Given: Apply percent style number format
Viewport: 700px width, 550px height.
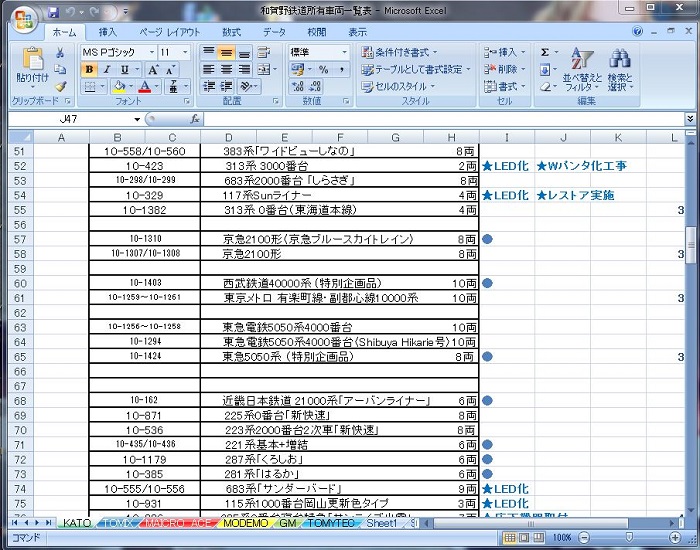Looking at the screenshot, I should click(324, 70).
